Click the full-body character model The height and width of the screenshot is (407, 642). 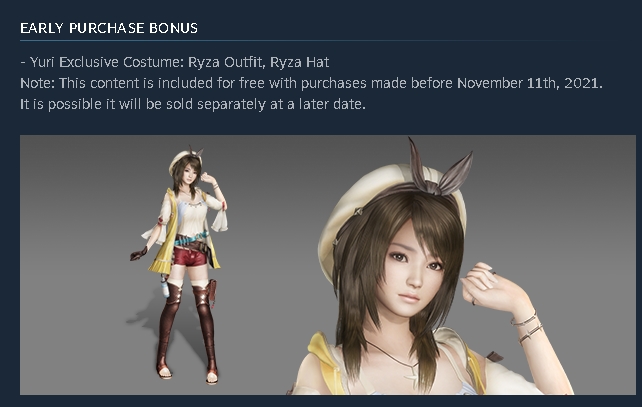[179, 265]
